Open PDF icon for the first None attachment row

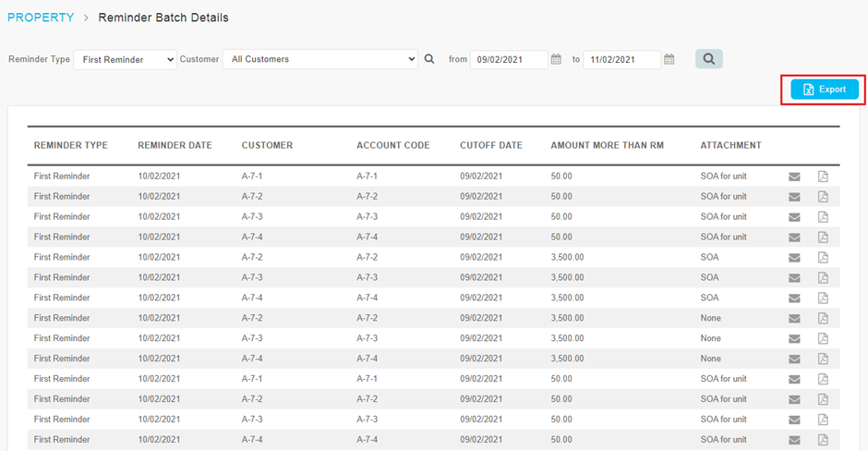823,319
